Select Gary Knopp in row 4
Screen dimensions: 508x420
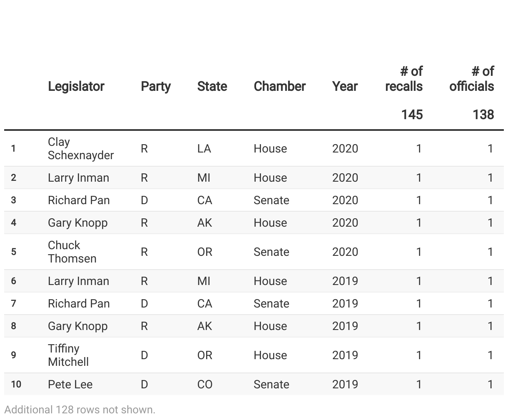tap(77, 222)
